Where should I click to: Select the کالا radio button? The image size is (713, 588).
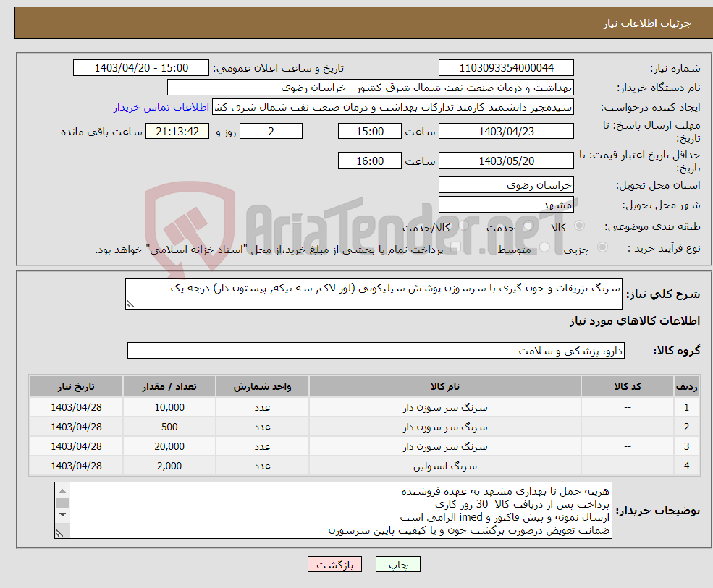579,226
